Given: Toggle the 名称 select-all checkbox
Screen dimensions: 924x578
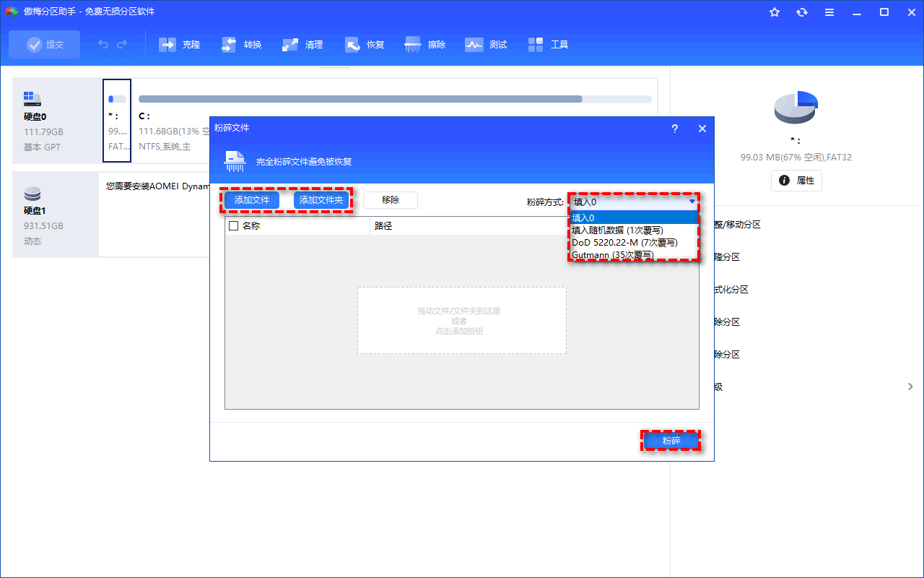Looking at the screenshot, I should tap(233, 225).
